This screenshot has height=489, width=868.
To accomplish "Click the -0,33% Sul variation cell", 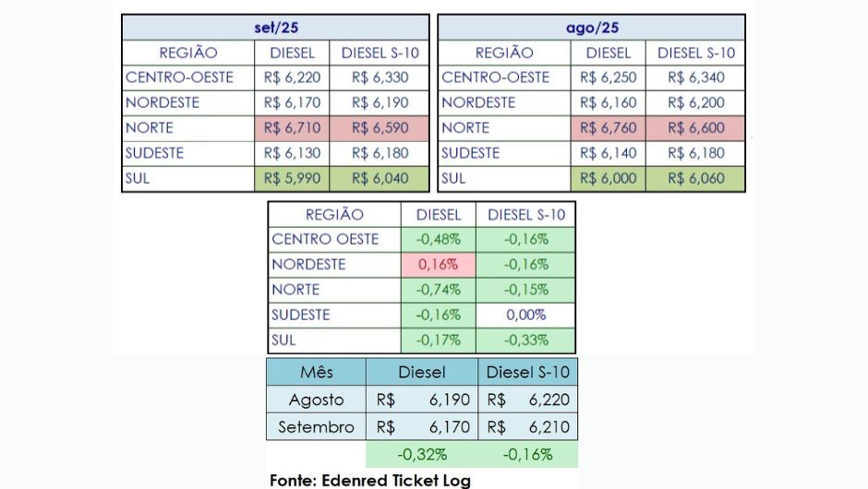I will [x=526, y=340].
